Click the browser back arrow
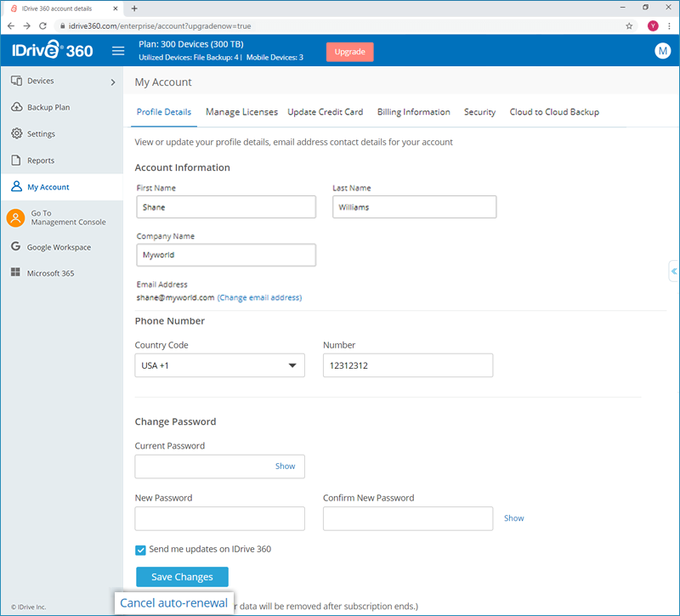Screen dimensions: 680x616 [x=11, y=26]
